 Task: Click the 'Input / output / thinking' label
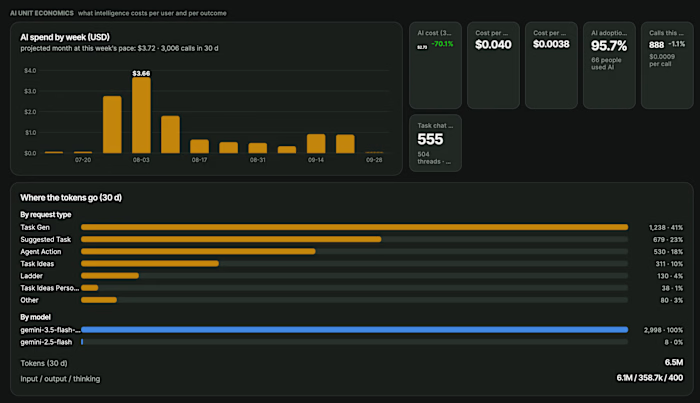click(60, 378)
